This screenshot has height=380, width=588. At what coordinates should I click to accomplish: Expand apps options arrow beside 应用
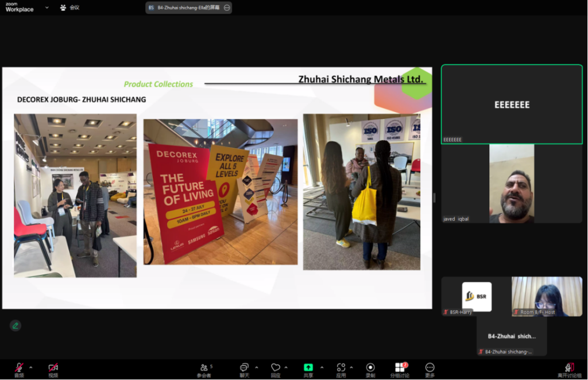(351, 367)
